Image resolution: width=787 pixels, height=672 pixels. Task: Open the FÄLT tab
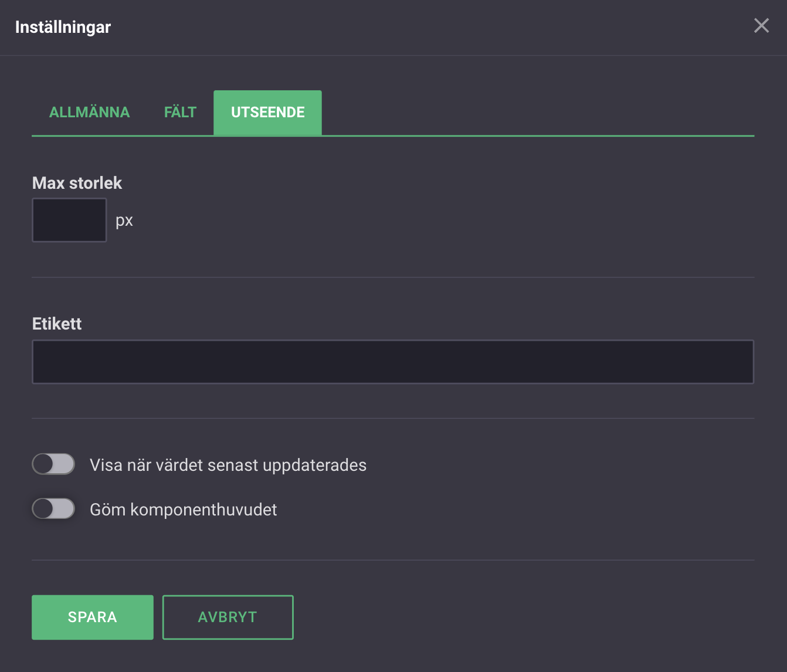pyautogui.click(x=180, y=113)
